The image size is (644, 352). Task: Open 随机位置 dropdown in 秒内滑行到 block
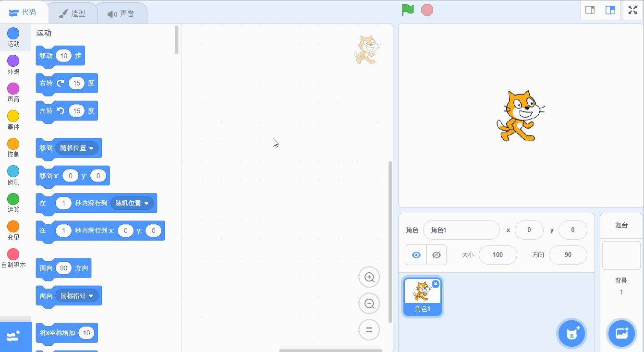133,203
